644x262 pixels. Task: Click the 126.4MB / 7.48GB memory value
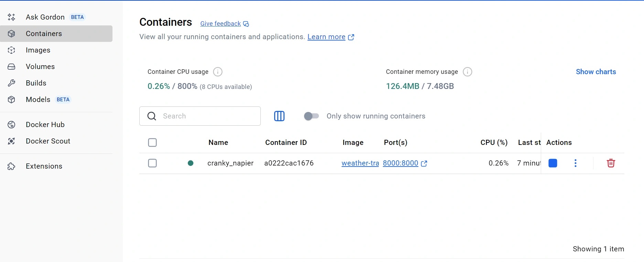pos(420,86)
